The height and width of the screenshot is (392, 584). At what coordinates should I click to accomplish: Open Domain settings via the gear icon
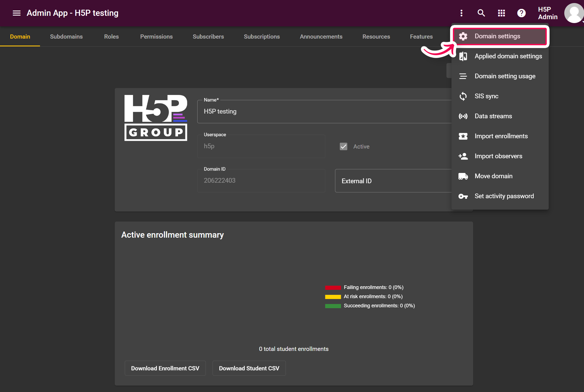[x=463, y=36]
